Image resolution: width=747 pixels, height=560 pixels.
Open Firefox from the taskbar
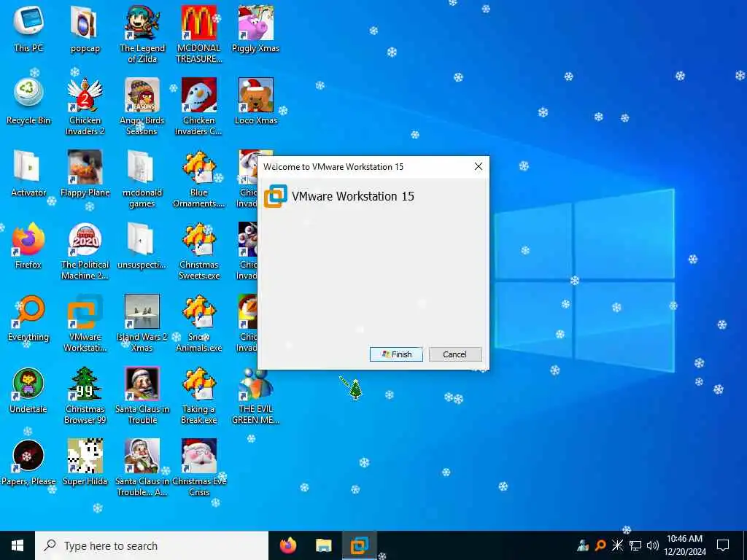tap(287, 545)
